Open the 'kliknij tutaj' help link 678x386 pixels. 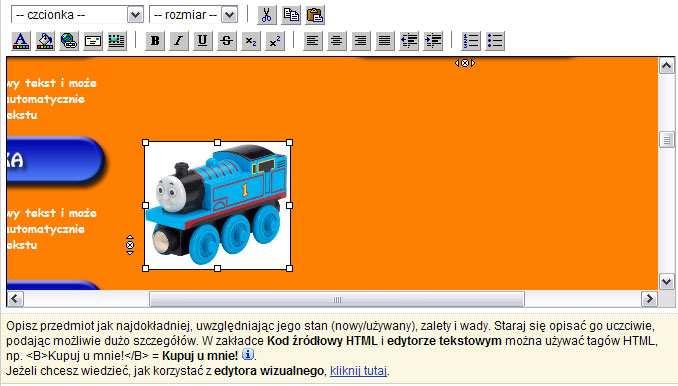[358, 370]
